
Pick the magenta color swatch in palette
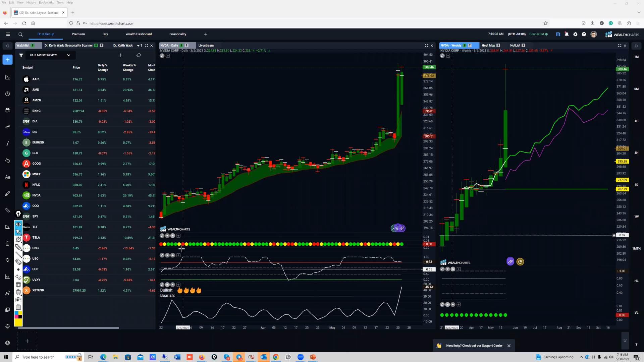(16, 317)
